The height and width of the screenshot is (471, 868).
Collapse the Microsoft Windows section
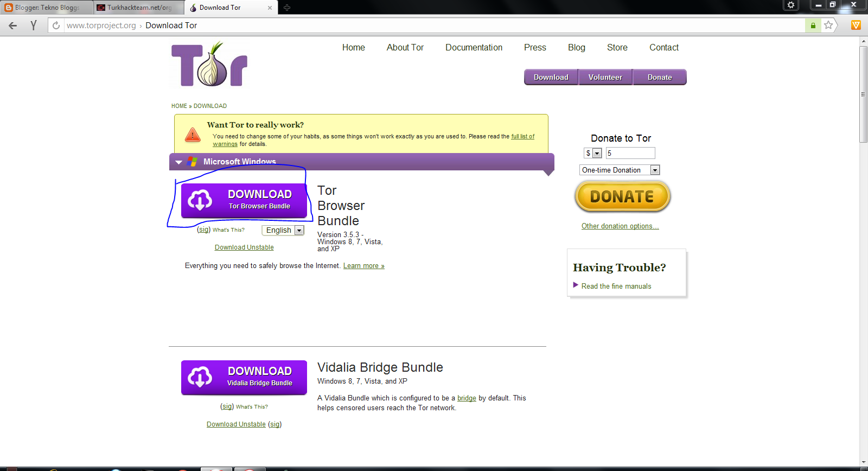[x=178, y=162]
